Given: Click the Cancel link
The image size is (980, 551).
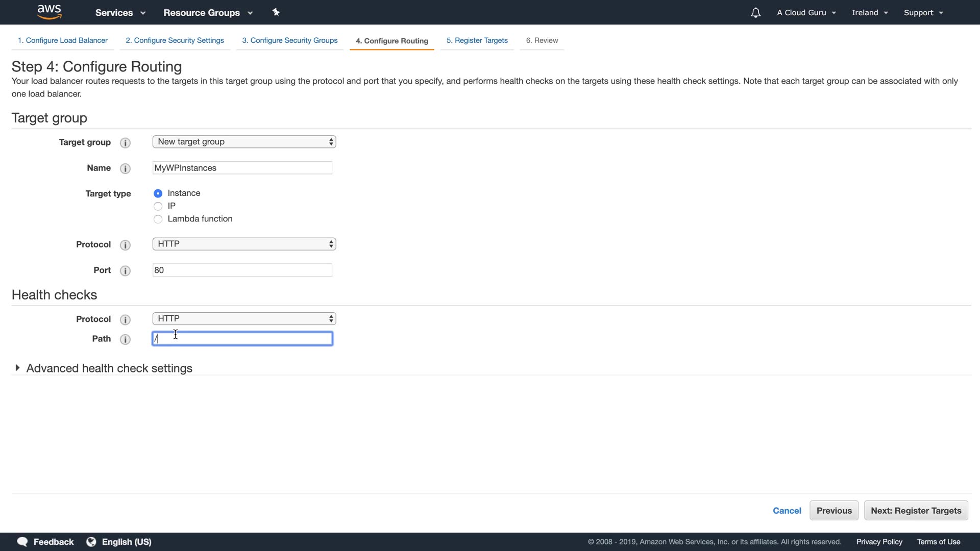Looking at the screenshot, I should point(787,511).
